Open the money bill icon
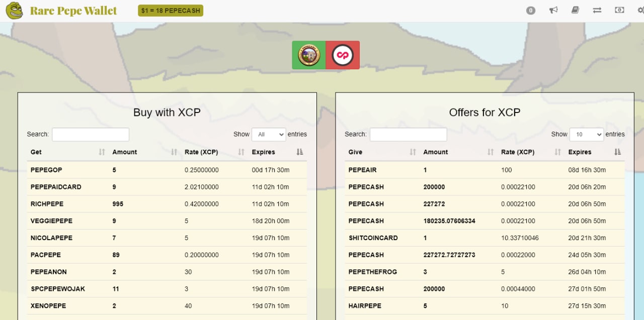 619,10
